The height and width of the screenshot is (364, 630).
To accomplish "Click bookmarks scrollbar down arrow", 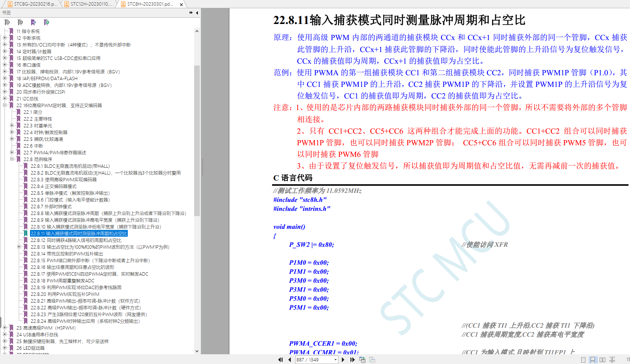I will 197,351.
